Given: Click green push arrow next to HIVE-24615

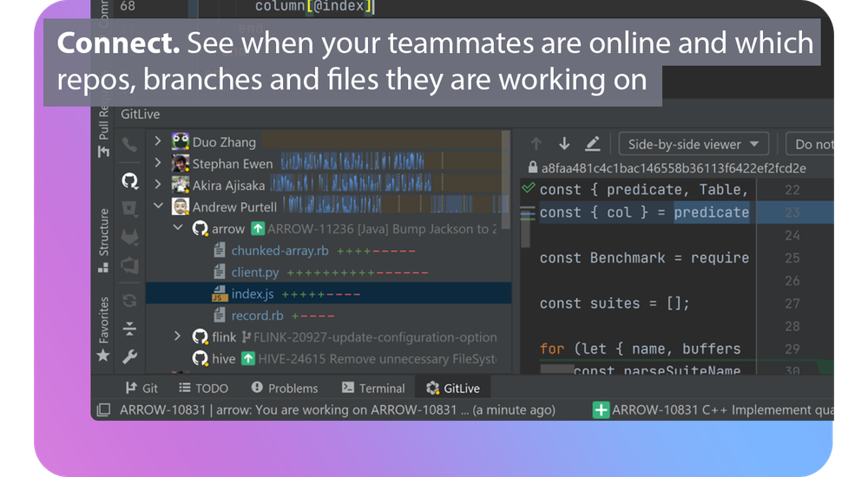Looking at the screenshot, I should (x=248, y=358).
